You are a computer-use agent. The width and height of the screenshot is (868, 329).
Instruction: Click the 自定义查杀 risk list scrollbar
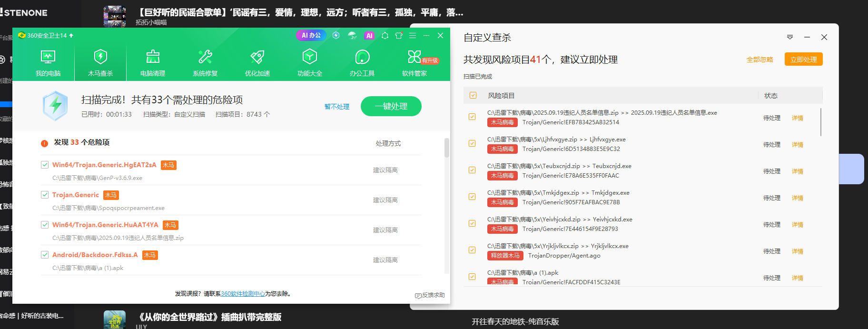tap(821, 122)
